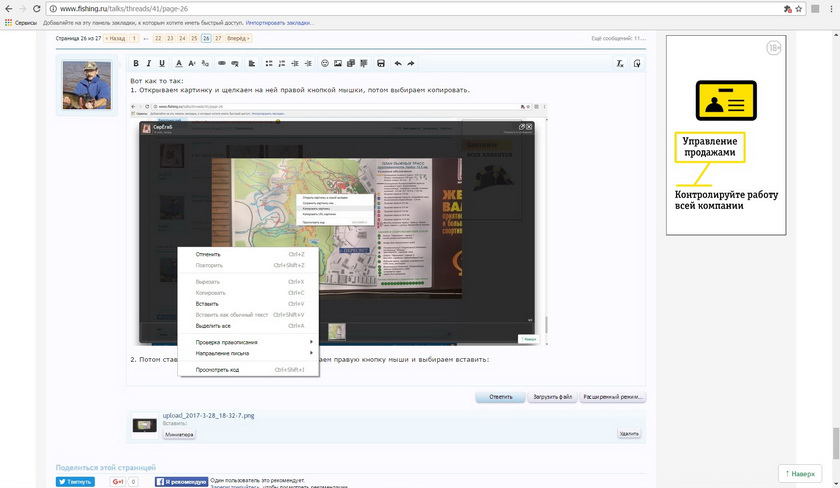Click the uploaded file thumbnail preview
This screenshot has width=840, height=488.
click(x=145, y=425)
